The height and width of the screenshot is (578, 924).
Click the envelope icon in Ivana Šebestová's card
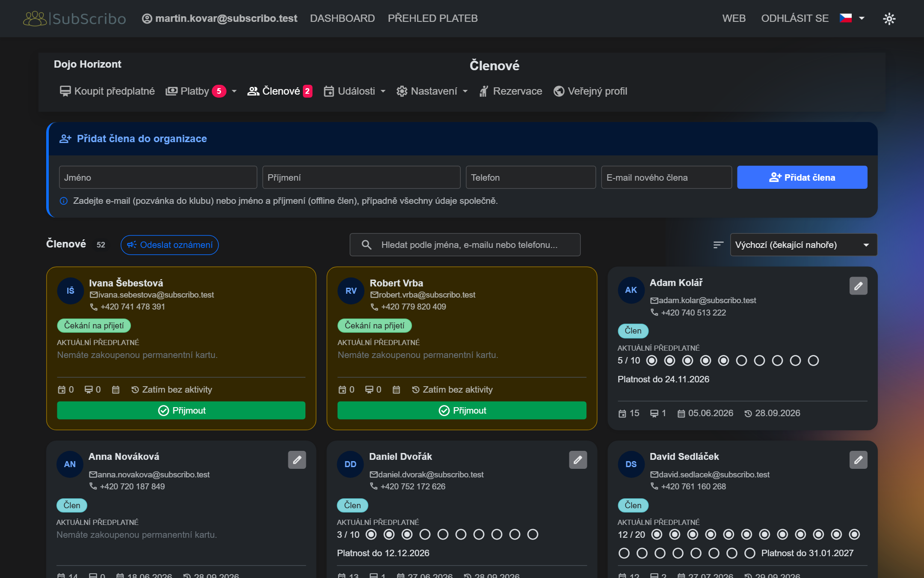(94, 295)
